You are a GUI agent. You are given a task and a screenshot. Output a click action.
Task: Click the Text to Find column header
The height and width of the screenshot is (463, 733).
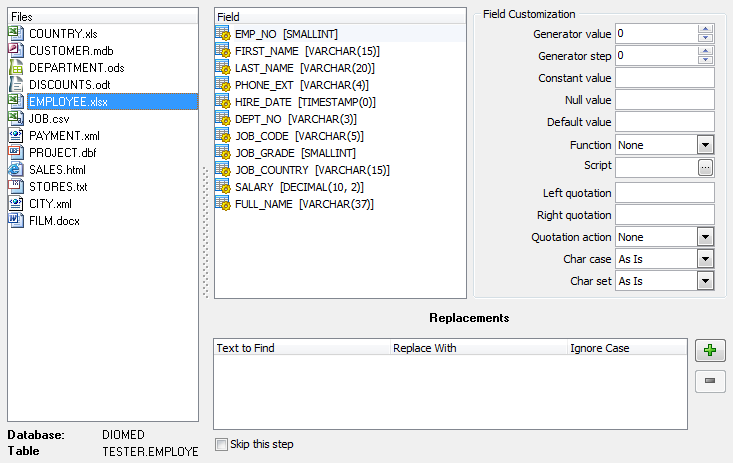pyautogui.click(x=300, y=348)
